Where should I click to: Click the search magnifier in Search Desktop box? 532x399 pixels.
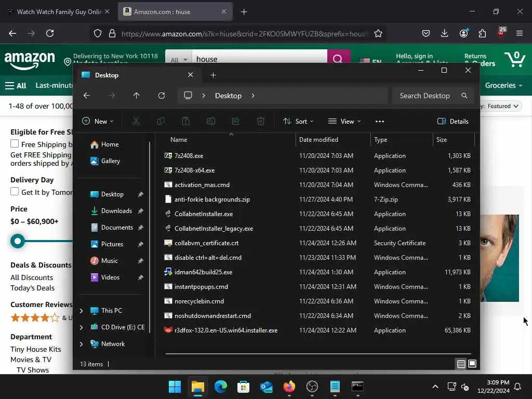[464, 96]
